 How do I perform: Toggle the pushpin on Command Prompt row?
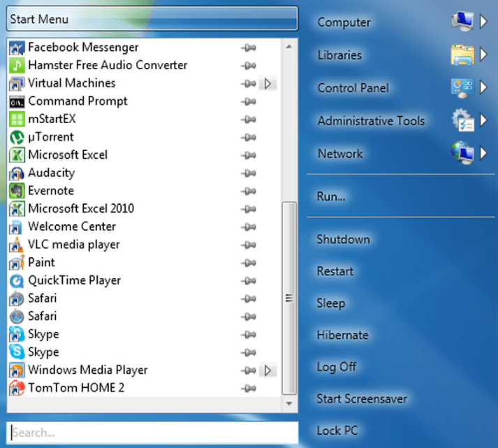(249, 101)
